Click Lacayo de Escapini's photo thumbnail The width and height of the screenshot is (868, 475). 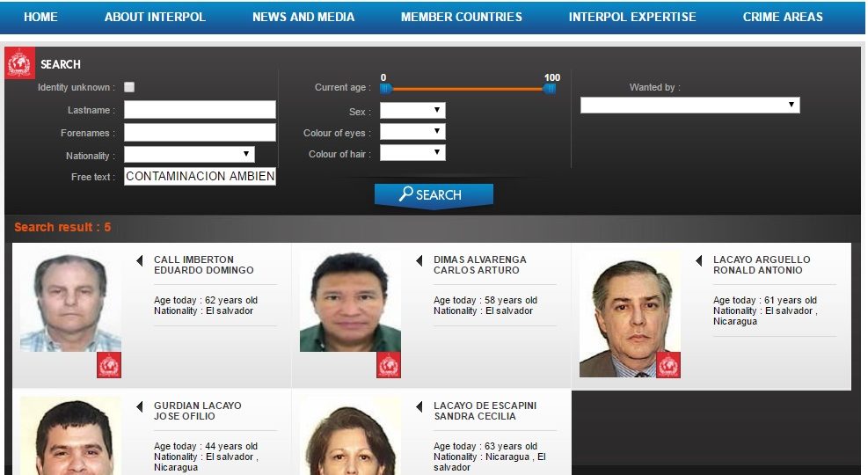click(x=350, y=436)
